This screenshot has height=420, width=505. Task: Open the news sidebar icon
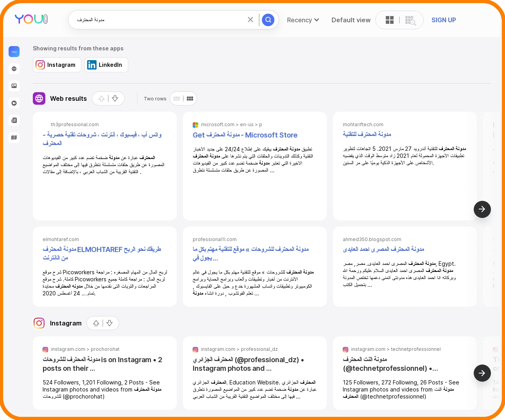pos(14,120)
